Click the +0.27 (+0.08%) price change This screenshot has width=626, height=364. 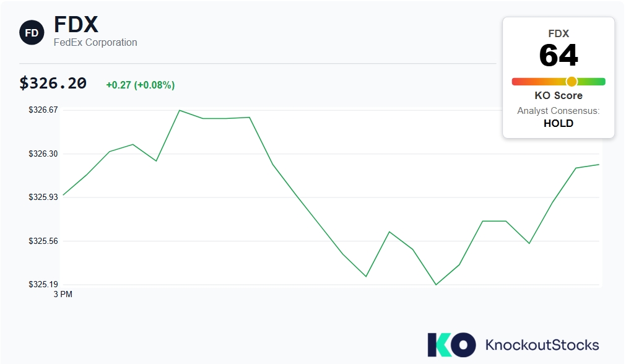(x=141, y=85)
